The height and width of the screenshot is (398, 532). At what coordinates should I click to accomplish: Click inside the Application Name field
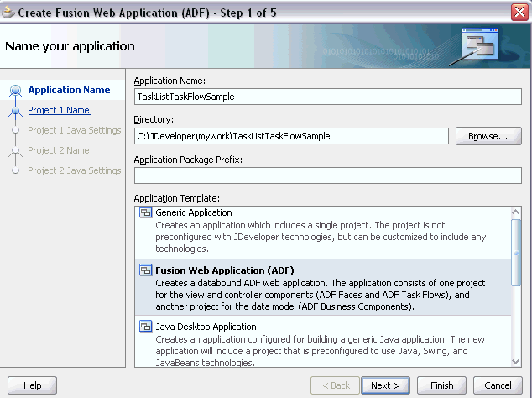[x=328, y=97]
